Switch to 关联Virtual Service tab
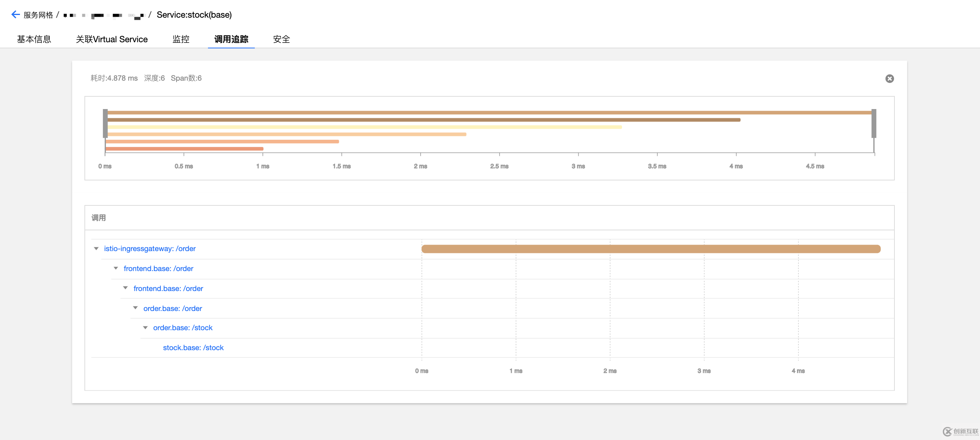The width and height of the screenshot is (980, 440). 112,39
